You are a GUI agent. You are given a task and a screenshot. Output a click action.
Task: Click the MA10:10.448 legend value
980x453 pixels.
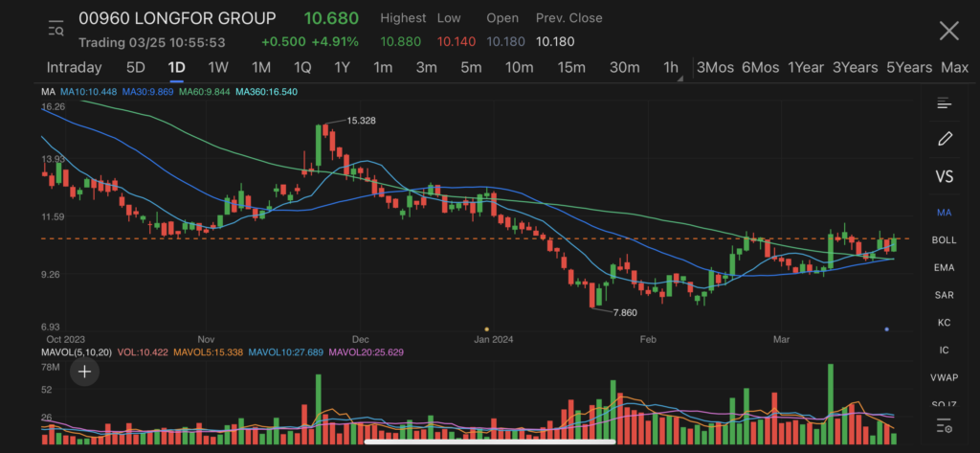point(88,92)
